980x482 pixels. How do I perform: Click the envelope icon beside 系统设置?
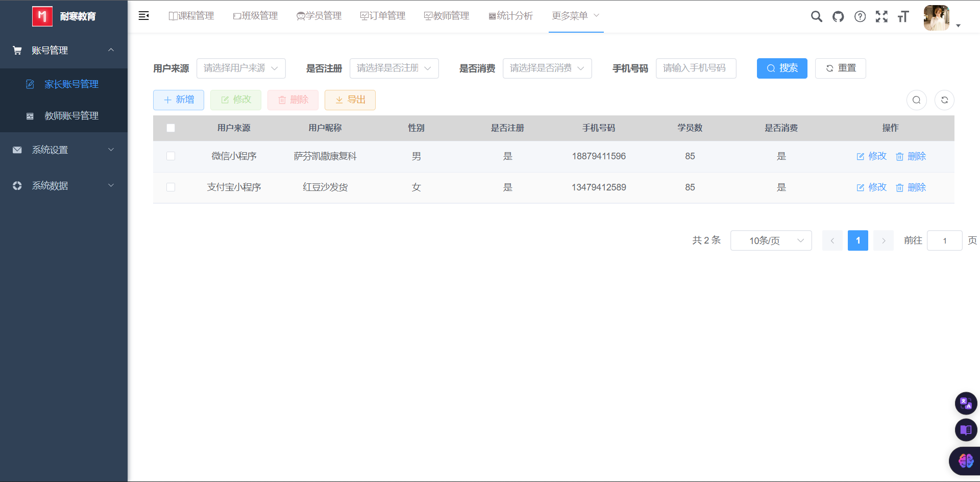tap(17, 150)
